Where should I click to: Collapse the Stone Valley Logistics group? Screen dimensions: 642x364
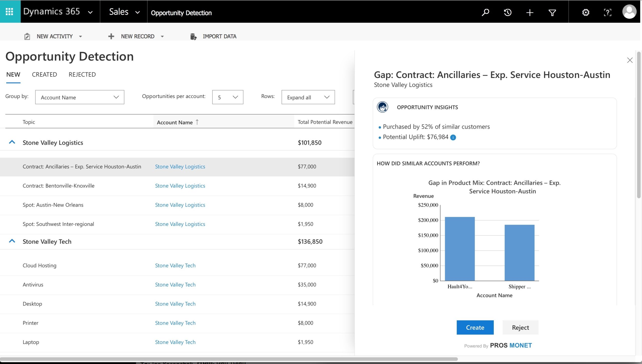pos(12,142)
